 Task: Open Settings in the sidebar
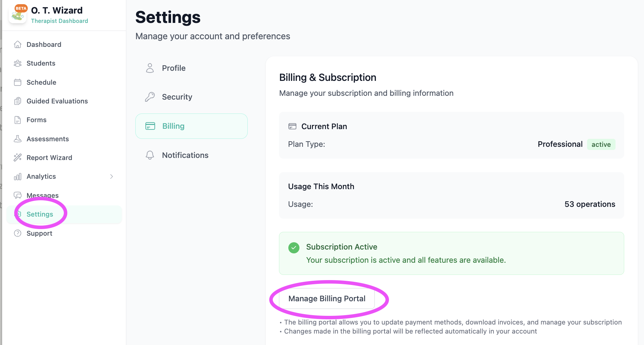coord(40,214)
